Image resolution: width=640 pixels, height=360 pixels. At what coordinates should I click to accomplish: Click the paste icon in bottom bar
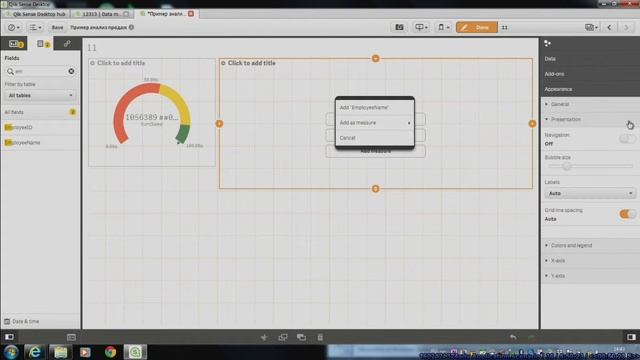click(302, 337)
